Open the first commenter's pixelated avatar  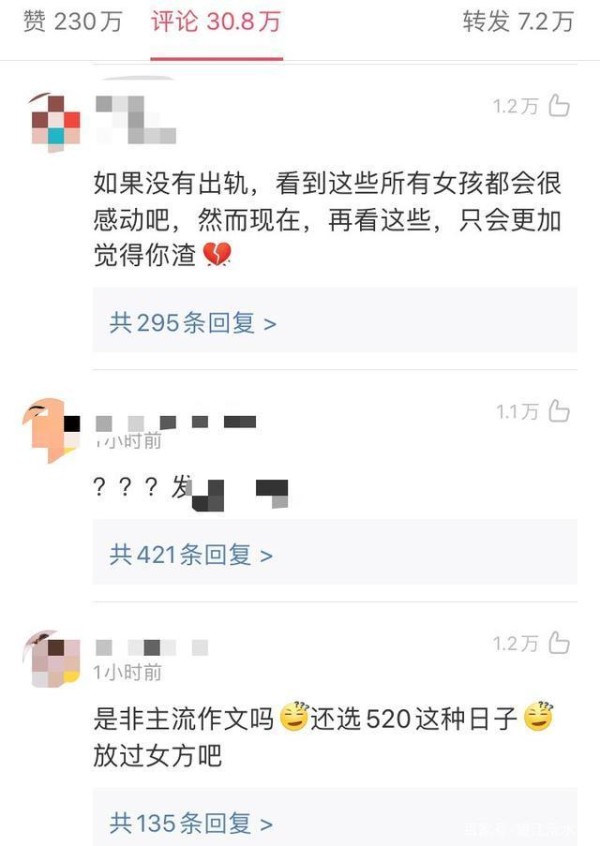55,121
